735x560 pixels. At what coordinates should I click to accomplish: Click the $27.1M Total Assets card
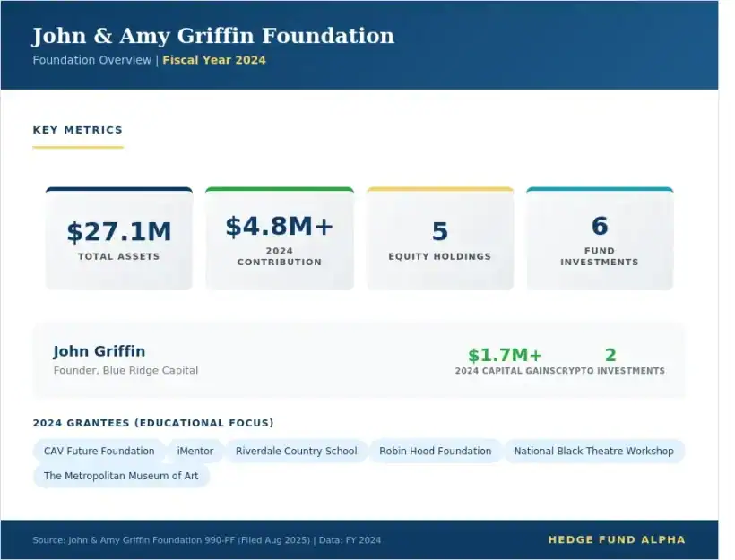point(119,239)
